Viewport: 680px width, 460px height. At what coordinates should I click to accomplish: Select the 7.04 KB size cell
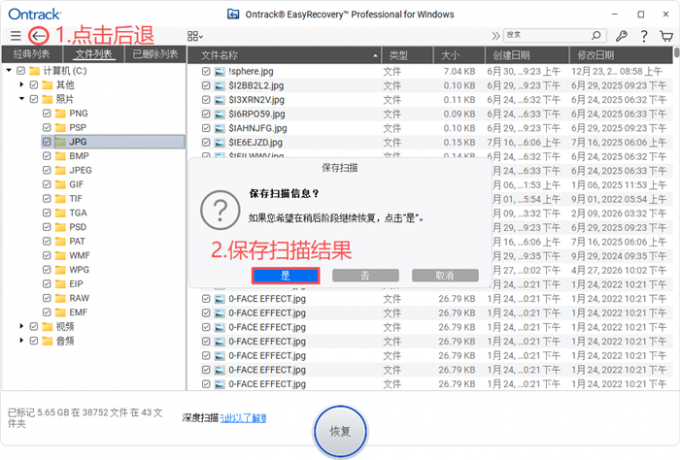(x=459, y=71)
